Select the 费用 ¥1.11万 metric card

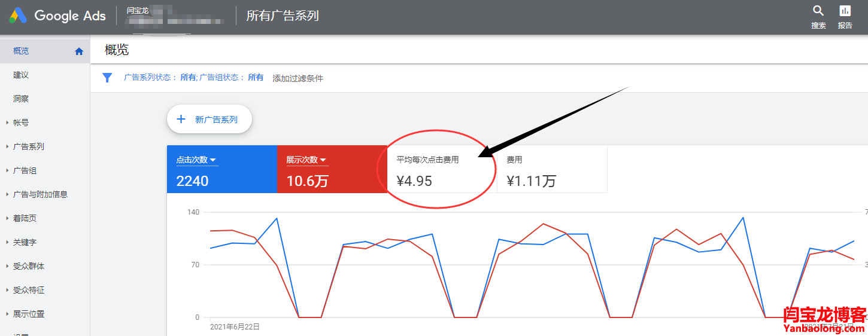(552, 169)
